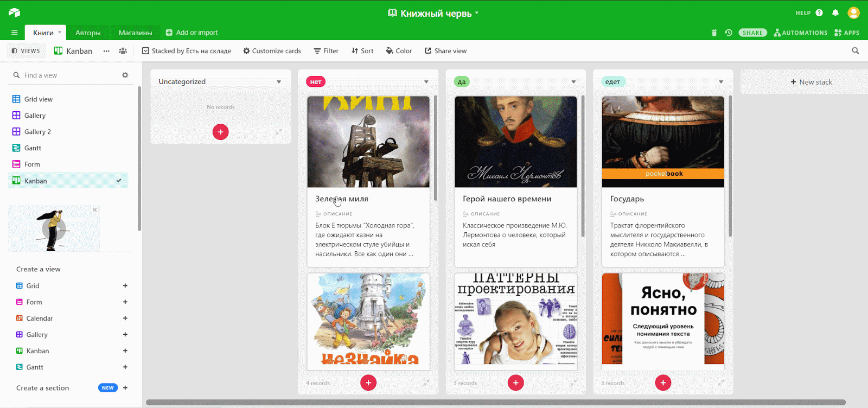Click the search magnifier icon

(856, 50)
